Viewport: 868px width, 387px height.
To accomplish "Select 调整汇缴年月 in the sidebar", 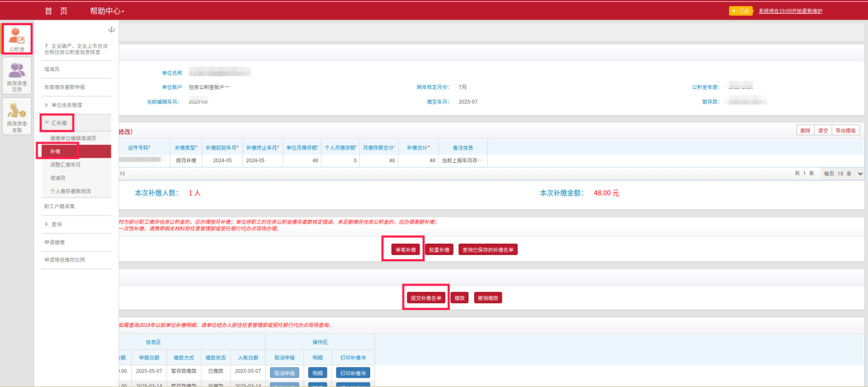I will tap(65, 165).
